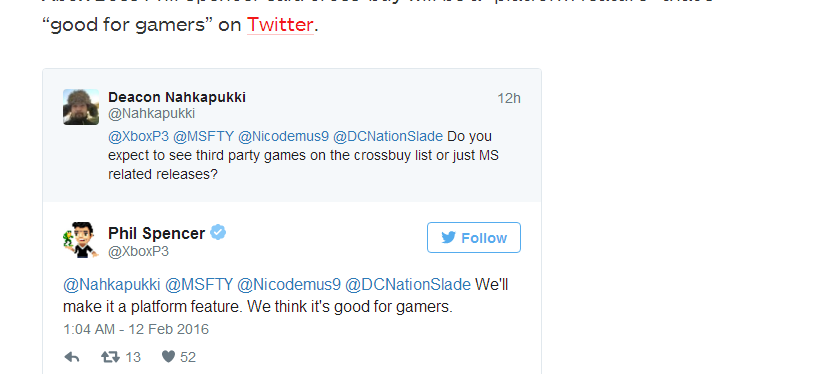Open Phil Spencer's profile avatar

[81, 239]
